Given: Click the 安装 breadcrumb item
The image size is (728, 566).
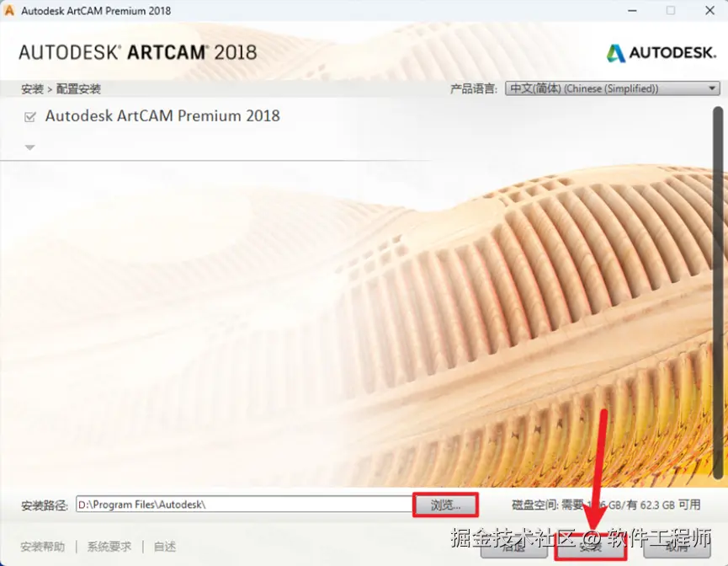Looking at the screenshot, I should click(32, 88).
